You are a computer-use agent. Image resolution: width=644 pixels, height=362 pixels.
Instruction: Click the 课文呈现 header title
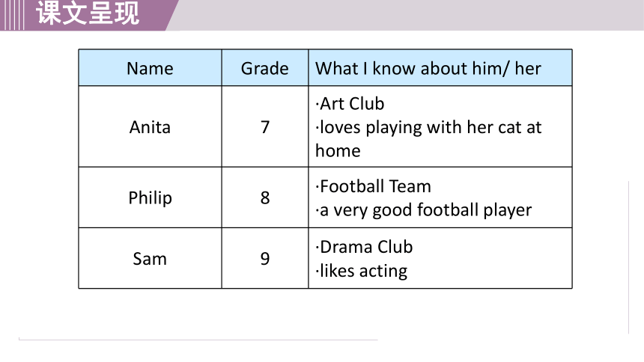click(x=88, y=13)
